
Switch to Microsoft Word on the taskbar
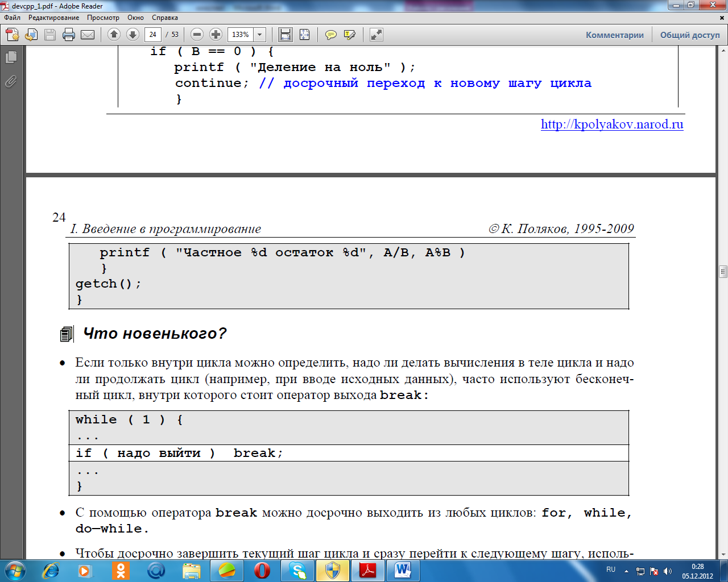(403, 571)
